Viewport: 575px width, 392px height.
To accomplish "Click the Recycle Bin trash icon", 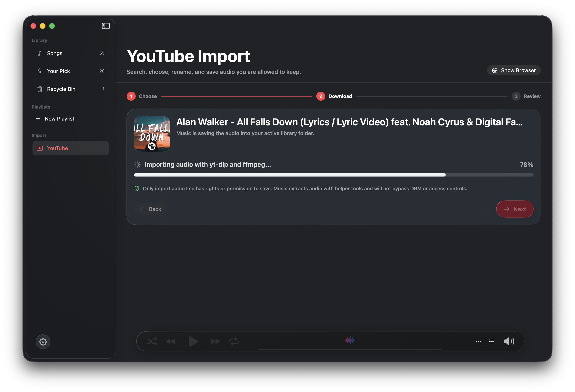I will [x=40, y=89].
